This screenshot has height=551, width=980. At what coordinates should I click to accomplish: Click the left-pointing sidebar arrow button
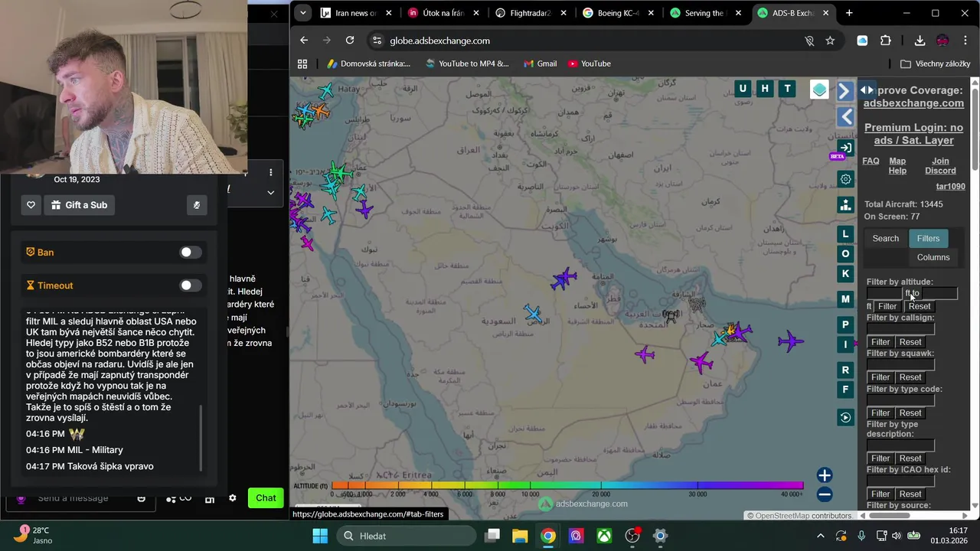point(845,116)
